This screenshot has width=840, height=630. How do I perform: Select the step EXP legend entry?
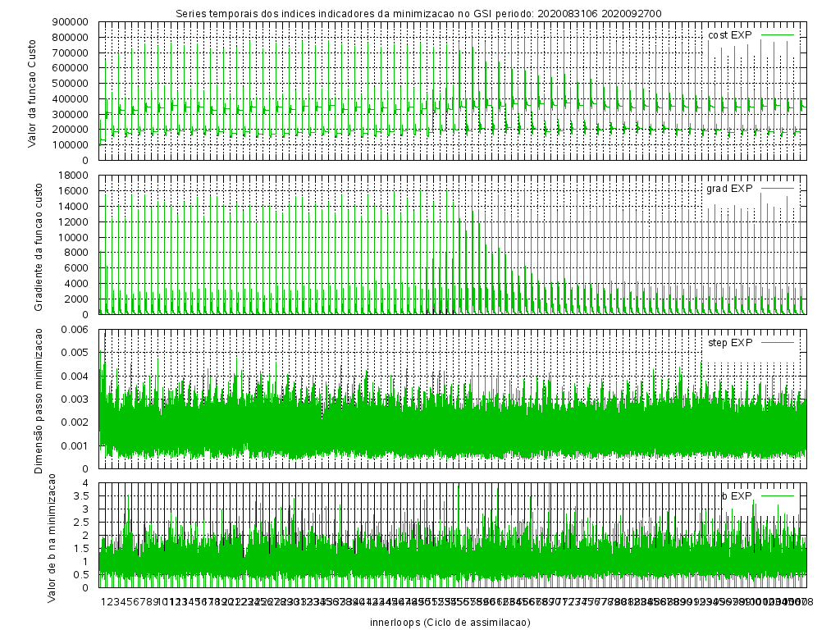(x=729, y=342)
